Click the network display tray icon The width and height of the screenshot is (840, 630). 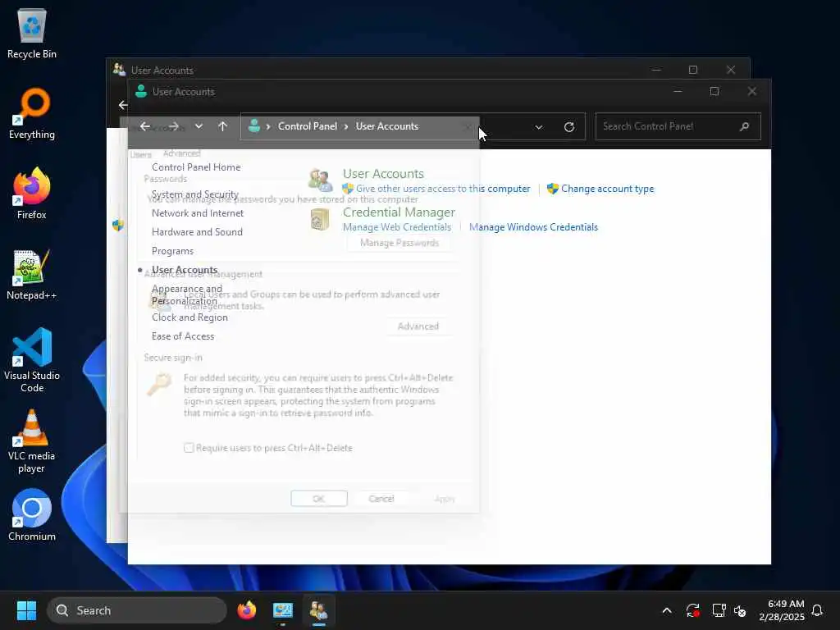click(719, 610)
